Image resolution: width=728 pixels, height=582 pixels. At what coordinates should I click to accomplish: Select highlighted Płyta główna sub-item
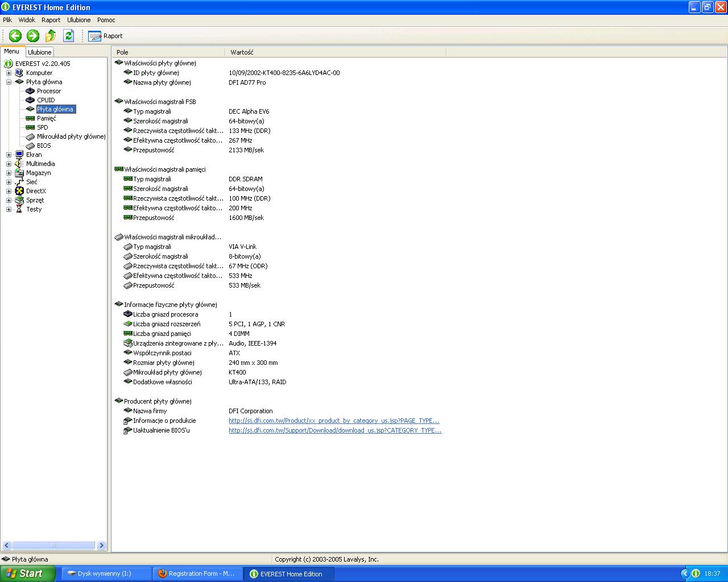point(55,109)
